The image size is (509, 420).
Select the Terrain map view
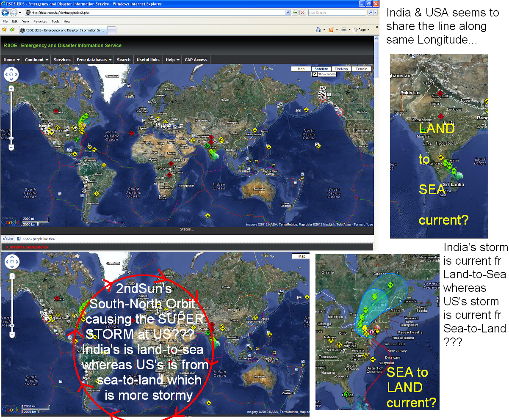tap(362, 69)
